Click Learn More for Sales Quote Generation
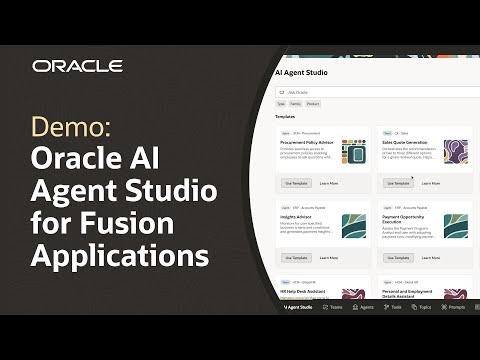This screenshot has height=360, width=480. pos(431,183)
